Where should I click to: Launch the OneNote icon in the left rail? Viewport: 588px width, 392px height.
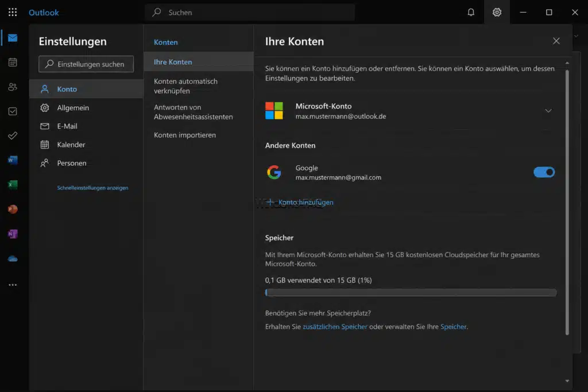(13, 234)
